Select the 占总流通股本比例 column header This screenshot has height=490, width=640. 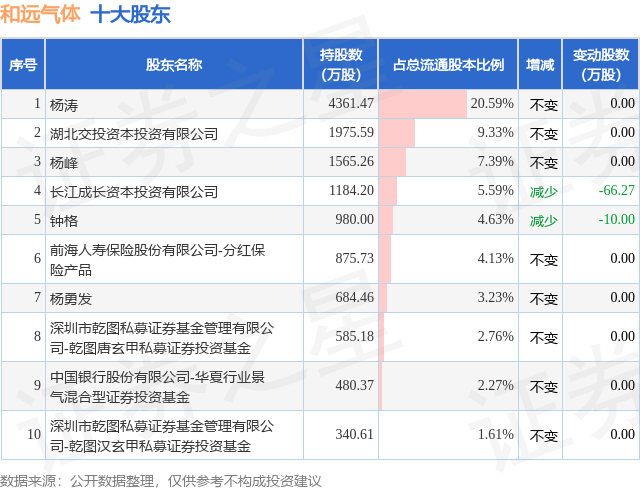click(448, 65)
